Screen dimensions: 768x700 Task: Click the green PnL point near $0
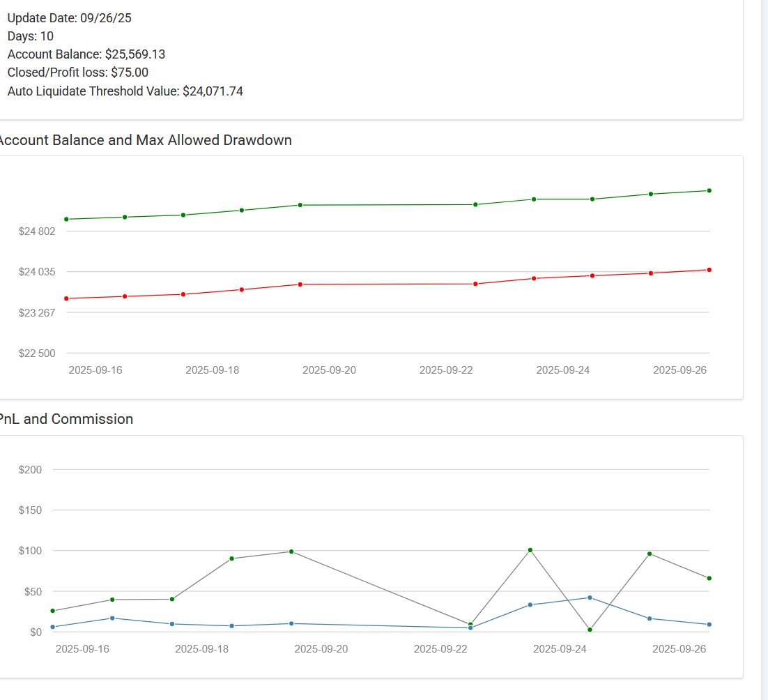[x=590, y=630]
